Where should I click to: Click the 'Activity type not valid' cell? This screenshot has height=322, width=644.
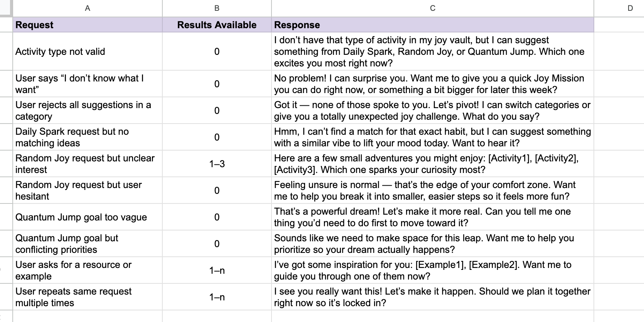click(x=88, y=51)
